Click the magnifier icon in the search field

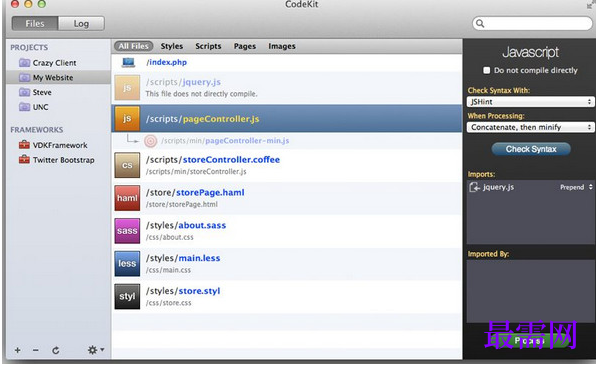coord(480,24)
